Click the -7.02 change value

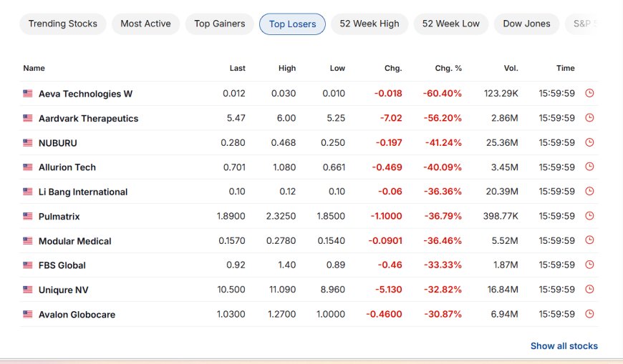tap(391, 118)
